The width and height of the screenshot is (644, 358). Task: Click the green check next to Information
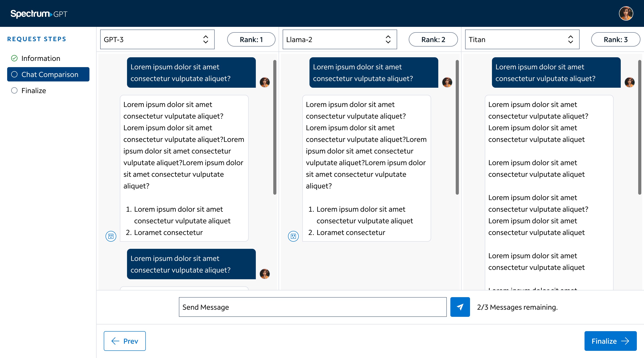[14, 58]
